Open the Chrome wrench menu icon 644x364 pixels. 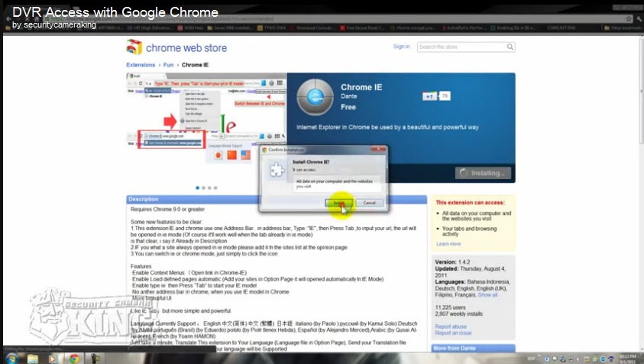point(639,18)
